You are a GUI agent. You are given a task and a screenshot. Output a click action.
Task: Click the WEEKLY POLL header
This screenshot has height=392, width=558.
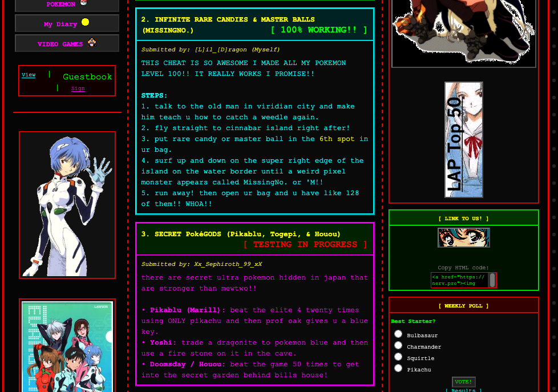pyautogui.click(x=463, y=306)
